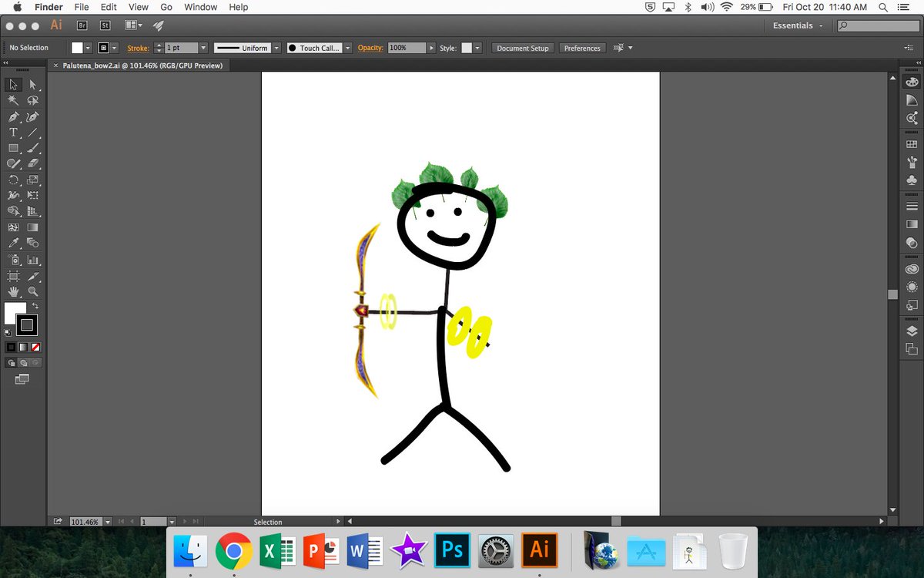The image size is (924, 578).
Task: Open the Edit menu
Action: pyautogui.click(x=109, y=7)
